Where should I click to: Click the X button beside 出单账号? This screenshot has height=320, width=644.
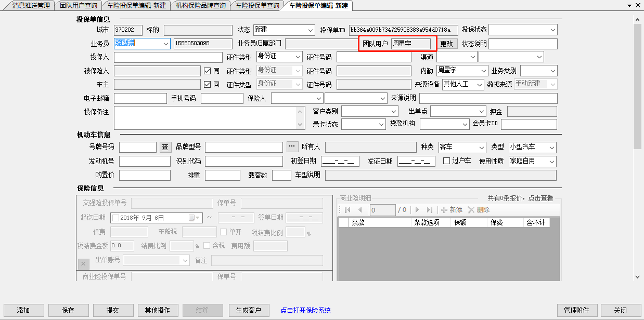click(84, 264)
